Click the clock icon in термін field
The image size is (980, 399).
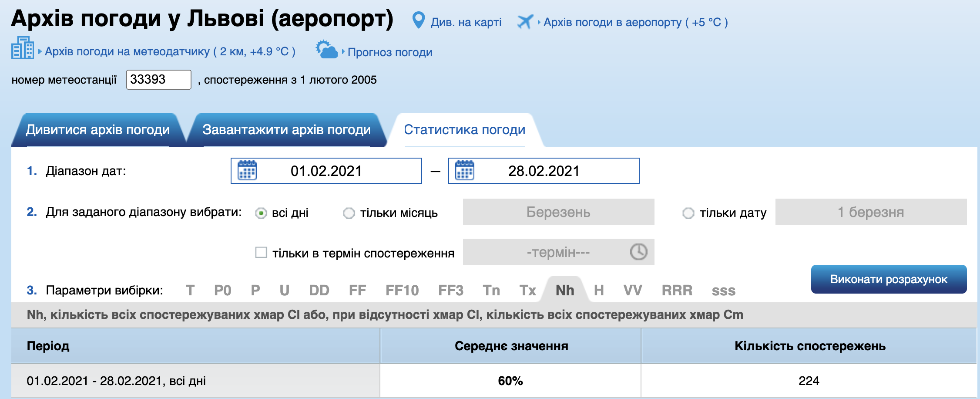638,252
